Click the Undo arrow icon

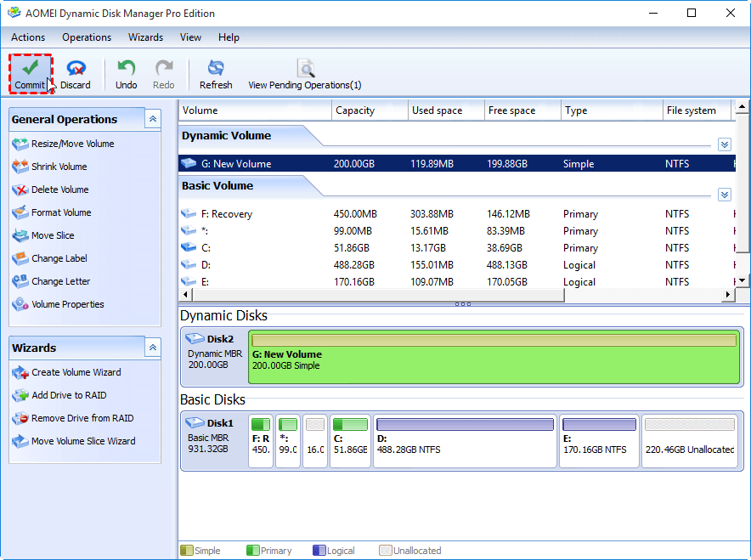(127, 74)
